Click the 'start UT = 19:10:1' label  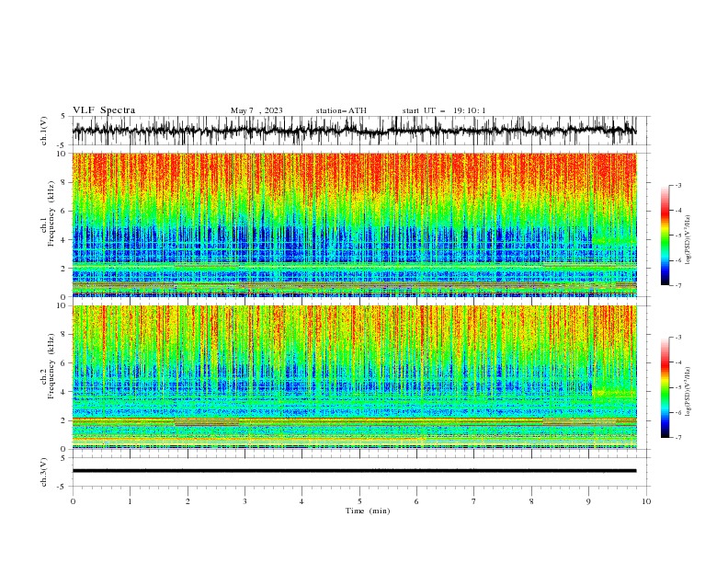[444, 110]
